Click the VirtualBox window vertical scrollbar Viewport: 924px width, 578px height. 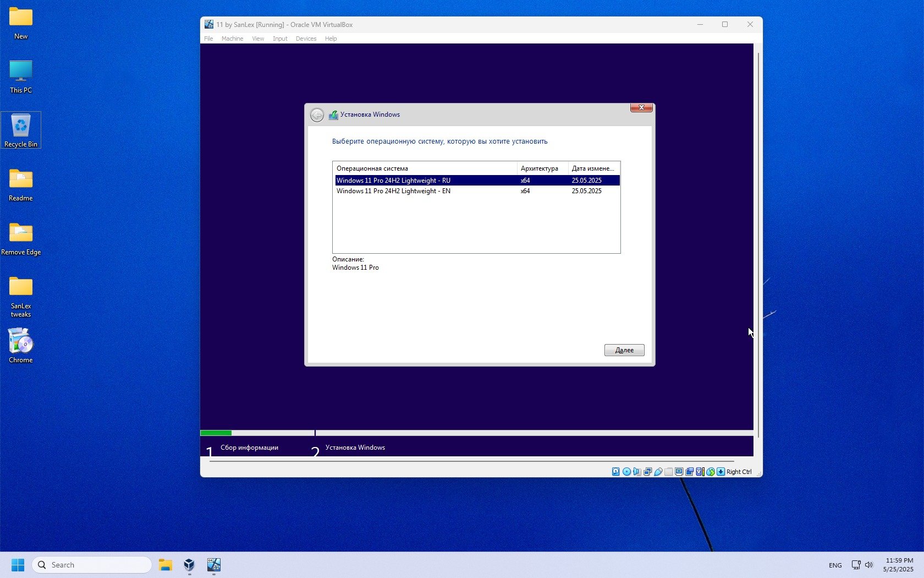point(758,242)
